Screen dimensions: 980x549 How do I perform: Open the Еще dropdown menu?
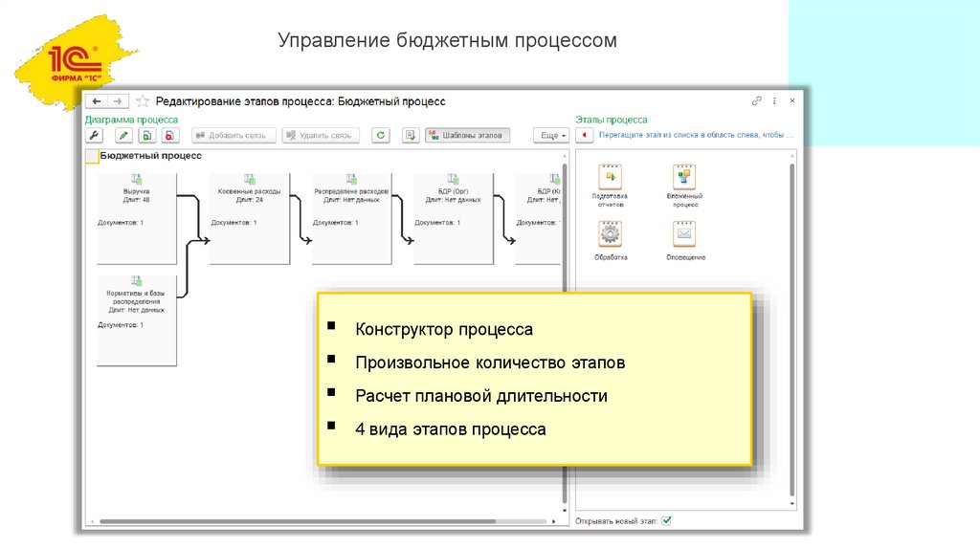click(551, 135)
